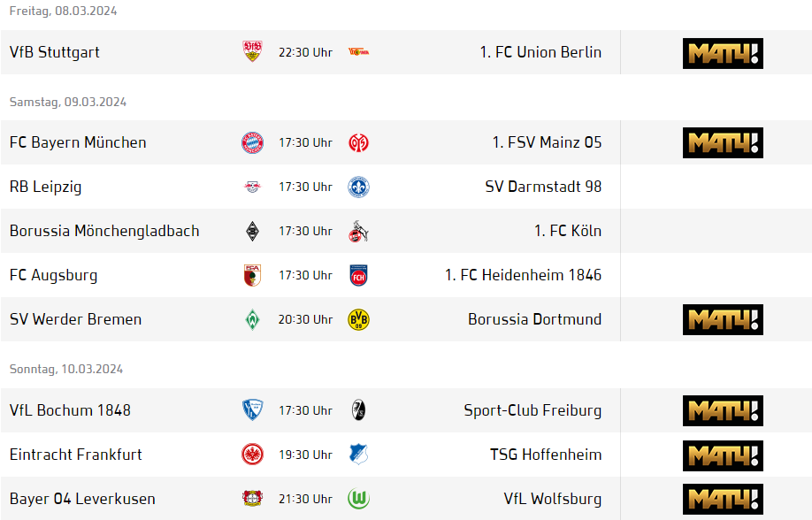Click the 21:30 Uhr Leverkusen kickoff time
This screenshot has height=520, width=812.
point(305,499)
